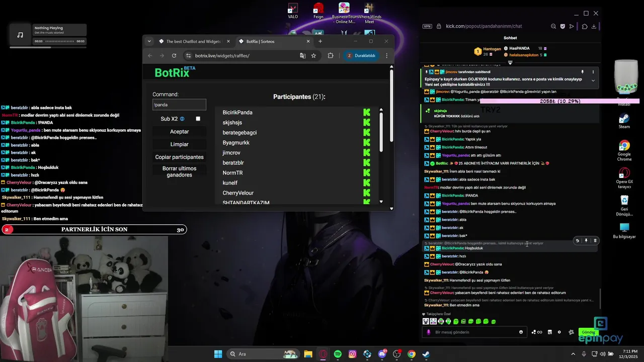Open the Chrome translate page icon
This screenshot has width=644, height=362.
tap(303, 56)
